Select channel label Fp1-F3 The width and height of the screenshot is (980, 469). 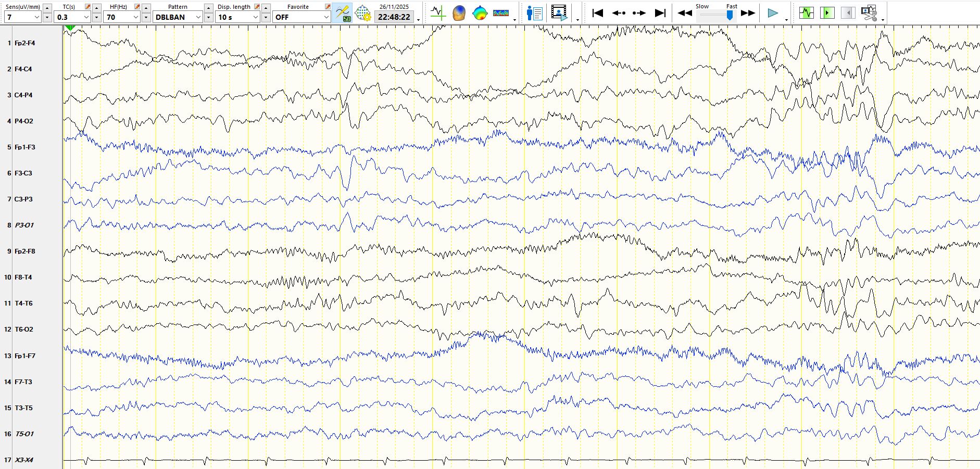(25, 147)
